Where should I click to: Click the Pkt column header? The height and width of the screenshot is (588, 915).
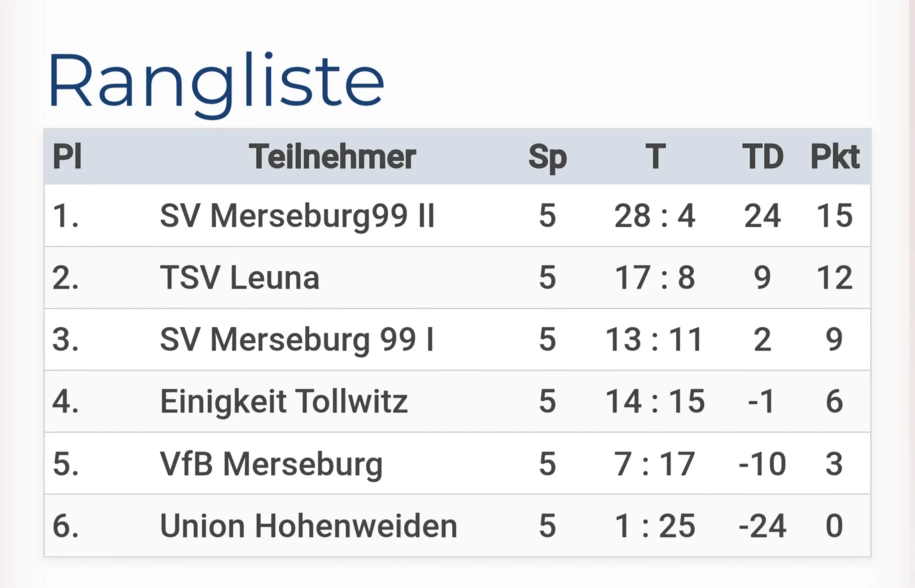(x=835, y=157)
